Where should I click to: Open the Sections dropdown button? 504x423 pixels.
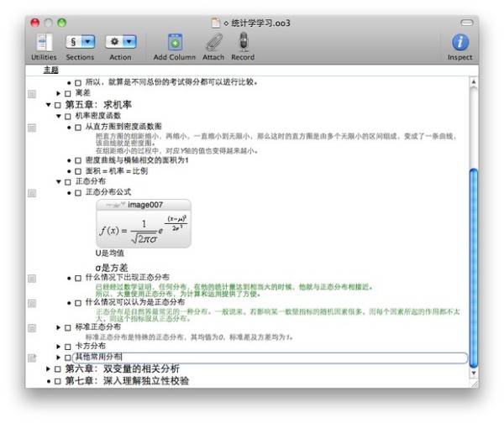(81, 42)
